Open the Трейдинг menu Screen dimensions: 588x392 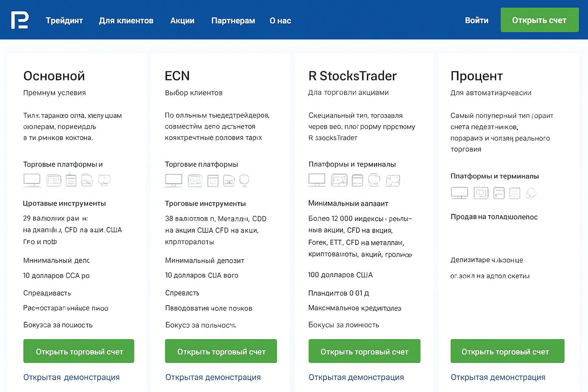[x=64, y=21]
